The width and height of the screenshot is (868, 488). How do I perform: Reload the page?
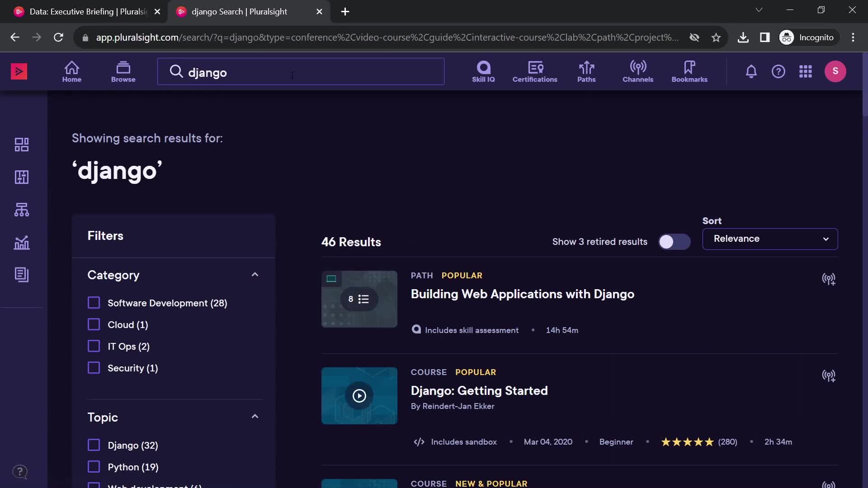(58, 38)
